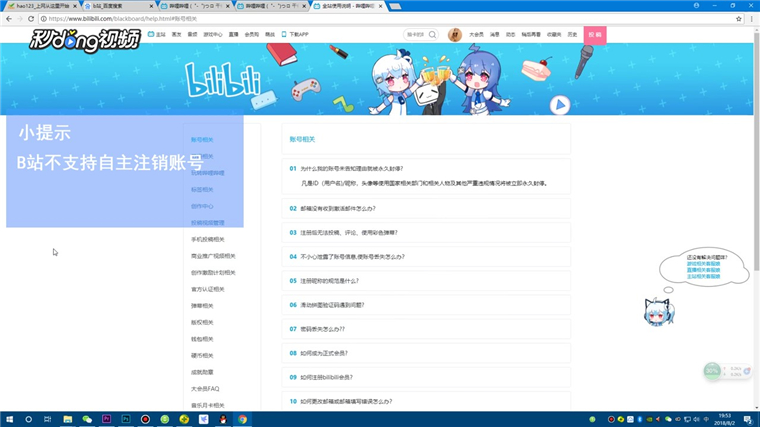
Task: Expand question 06 about slider captcha
Action: click(426, 305)
